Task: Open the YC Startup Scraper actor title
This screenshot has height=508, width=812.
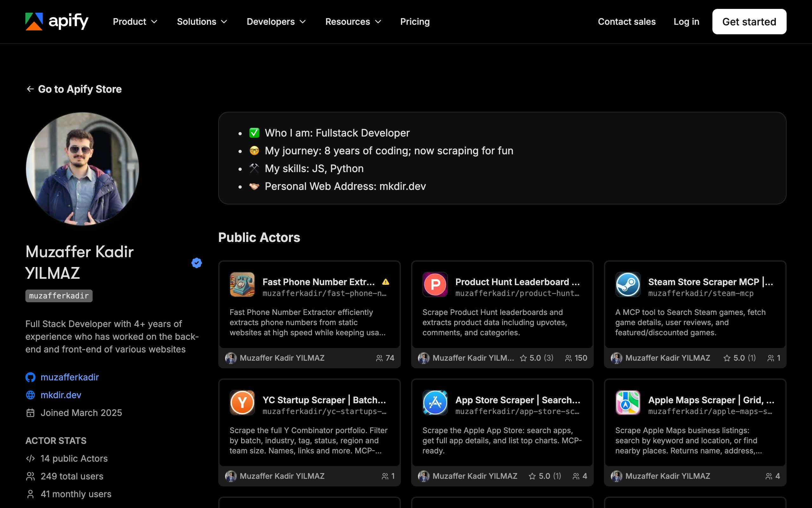Action: tap(324, 400)
